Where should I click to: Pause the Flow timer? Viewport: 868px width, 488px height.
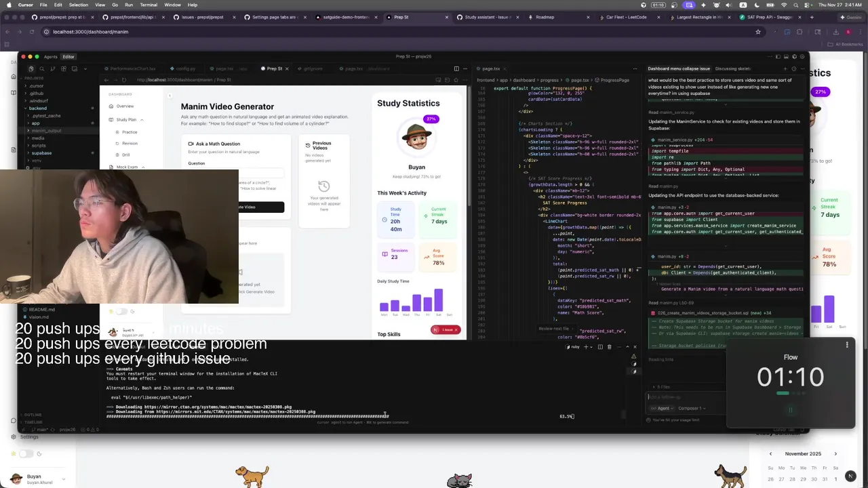coord(790,409)
